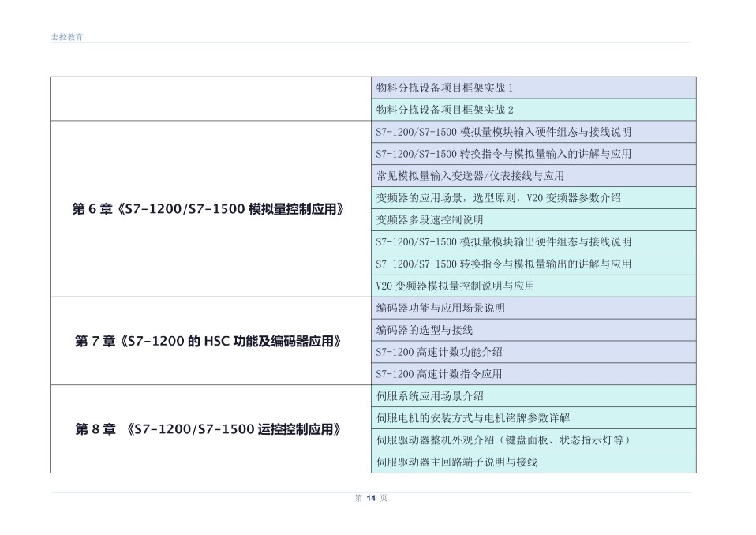The width and height of the screenshot is (756, 535).
Task: Select row 物料分拣设备项目框架实战 1
Action: click(x=533, y=88)
